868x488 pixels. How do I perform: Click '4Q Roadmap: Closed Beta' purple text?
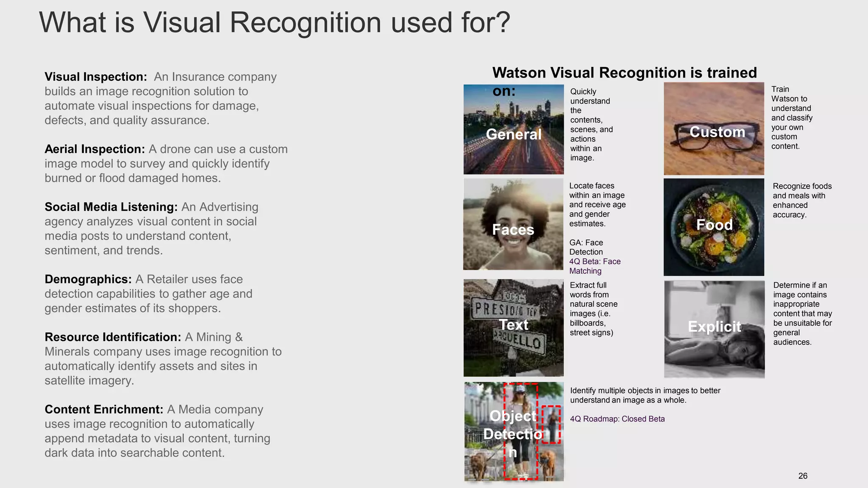tap(617, 419)
